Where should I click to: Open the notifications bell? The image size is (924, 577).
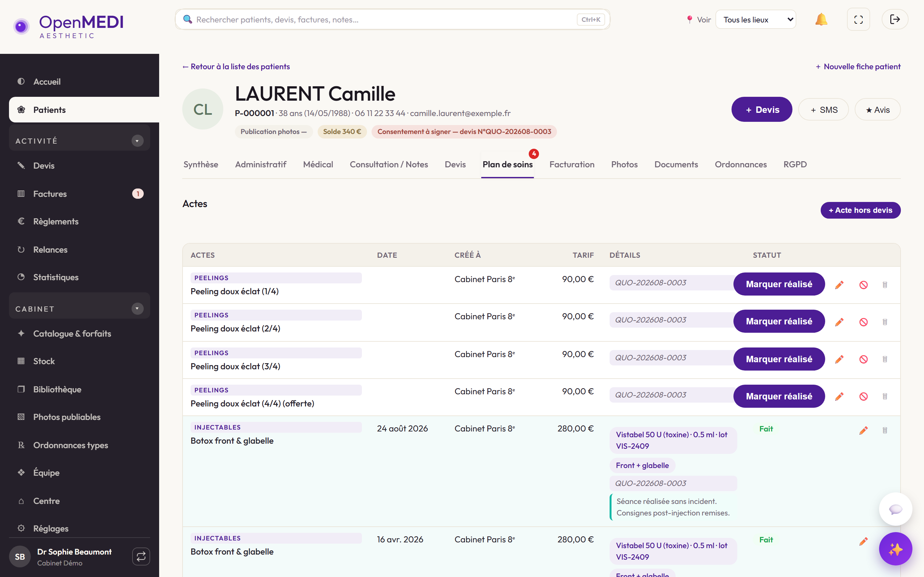coord(821,20)
